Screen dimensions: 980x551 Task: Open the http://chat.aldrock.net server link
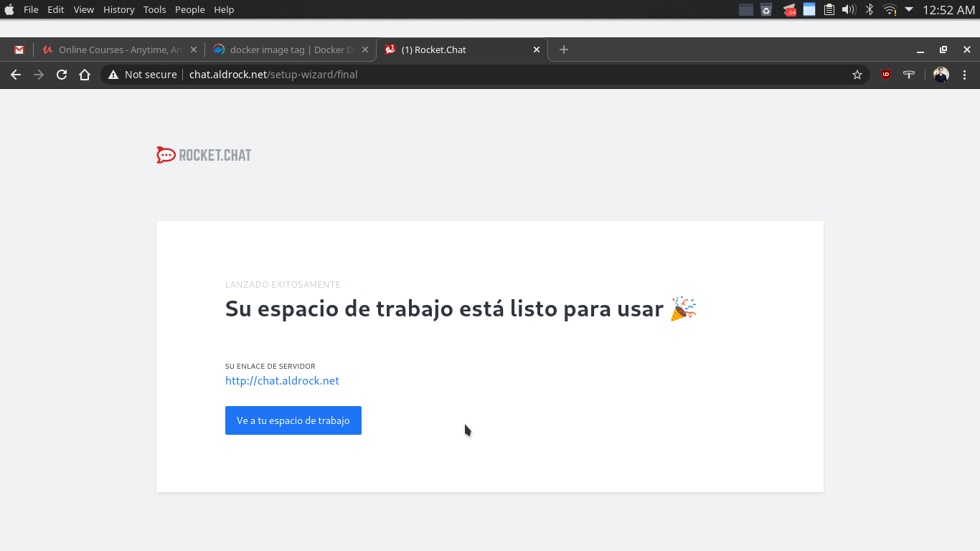coord(282,381)
